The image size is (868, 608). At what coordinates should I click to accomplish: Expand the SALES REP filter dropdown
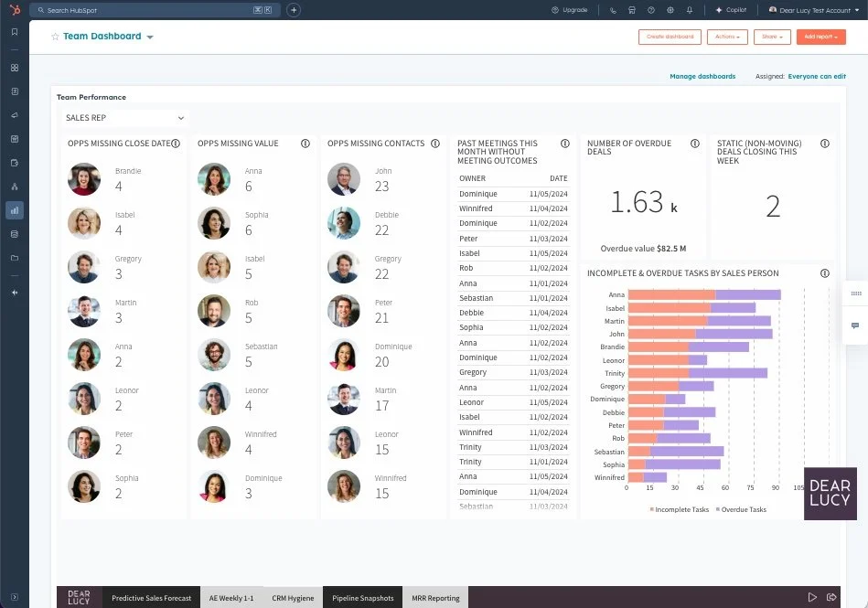125,118
